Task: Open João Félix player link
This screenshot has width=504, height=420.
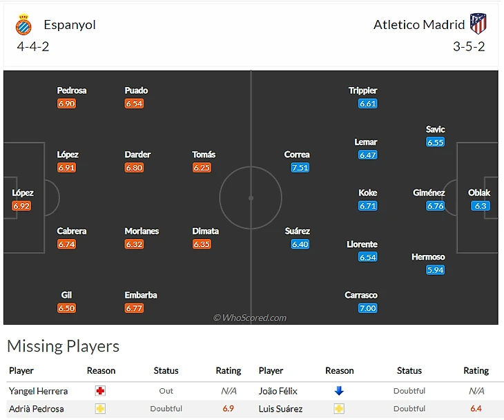Action: coord(278,391)
